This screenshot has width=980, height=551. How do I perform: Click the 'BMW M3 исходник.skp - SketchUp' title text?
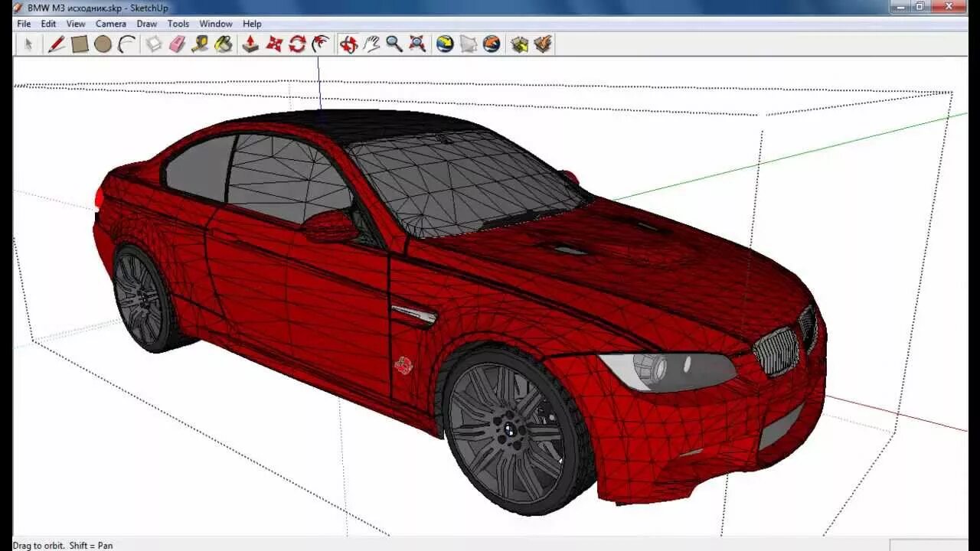tap(98, 8)
